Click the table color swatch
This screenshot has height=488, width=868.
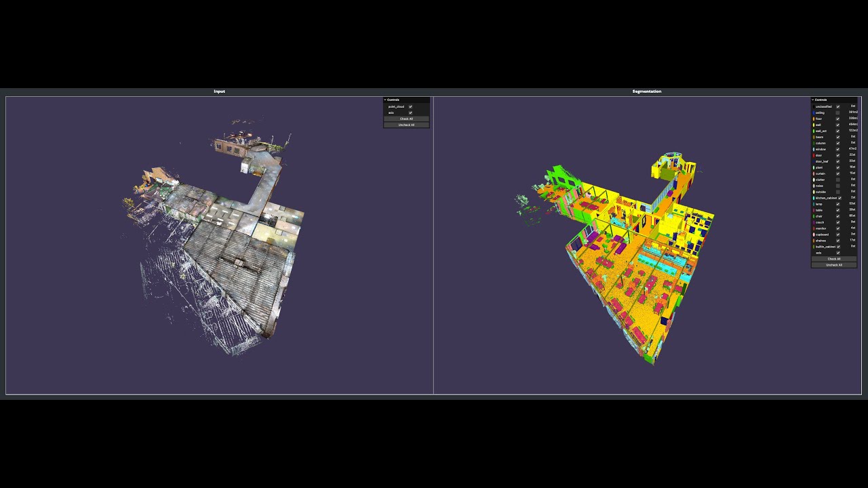click(814, 210)
